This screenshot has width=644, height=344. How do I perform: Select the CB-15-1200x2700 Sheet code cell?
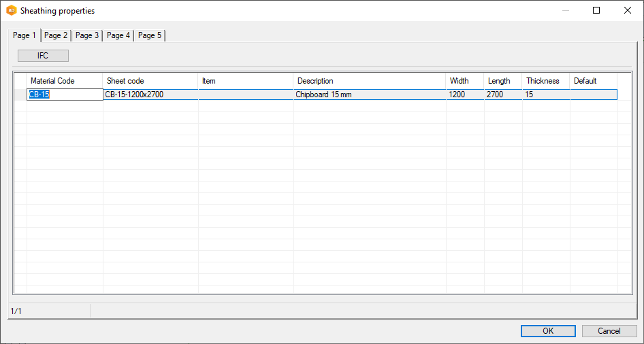click(x=150, y=94)
